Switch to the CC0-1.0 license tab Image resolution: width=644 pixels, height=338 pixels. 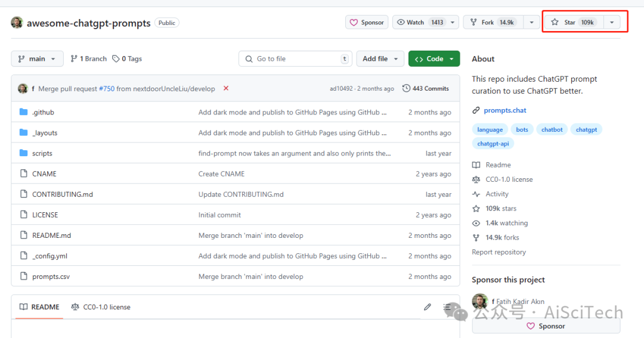tap(101, 307)
